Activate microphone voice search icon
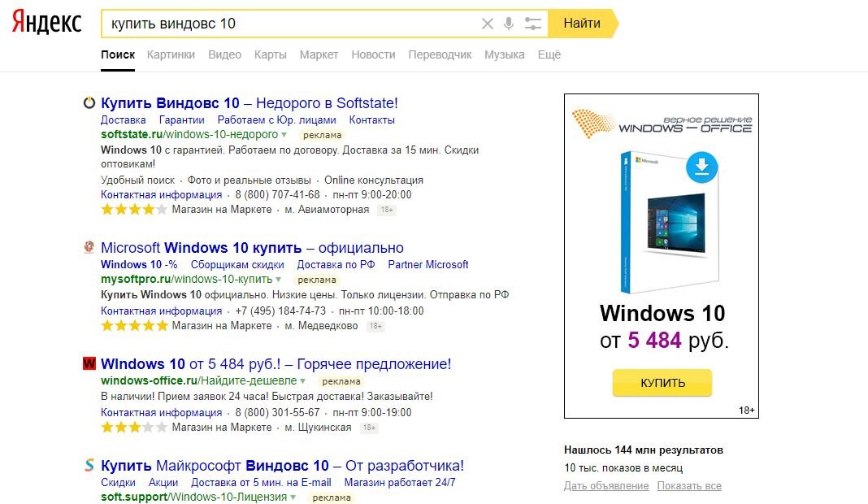This screenshot has width=868, height=504. pos(509,24)
